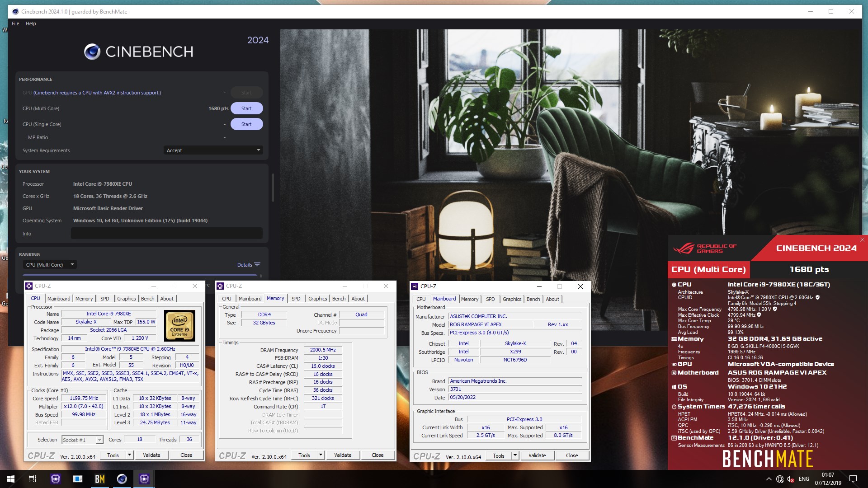Switch to CPU tab in Memory CPU-Z window
The image size is (868, 488).
coord(226,299)
